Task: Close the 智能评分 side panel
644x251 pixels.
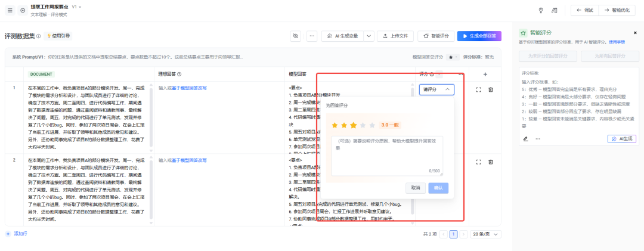Action: [x=635, y=33]
